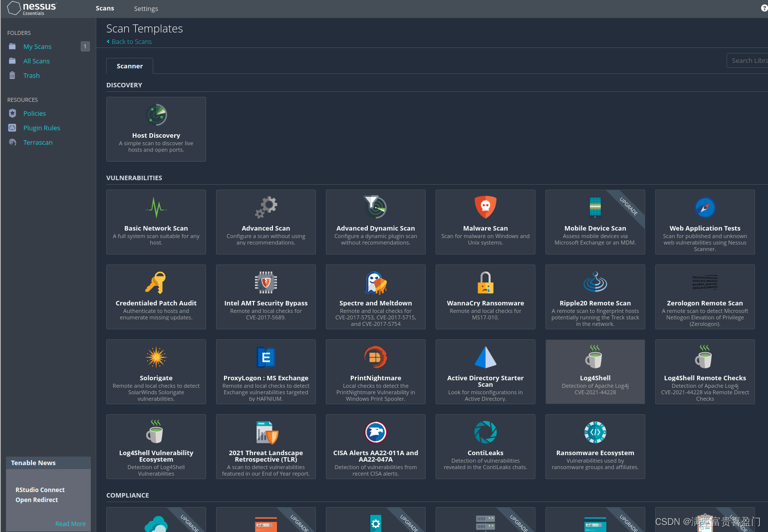Click the Nessus Essentials logo

pos(32,8)
